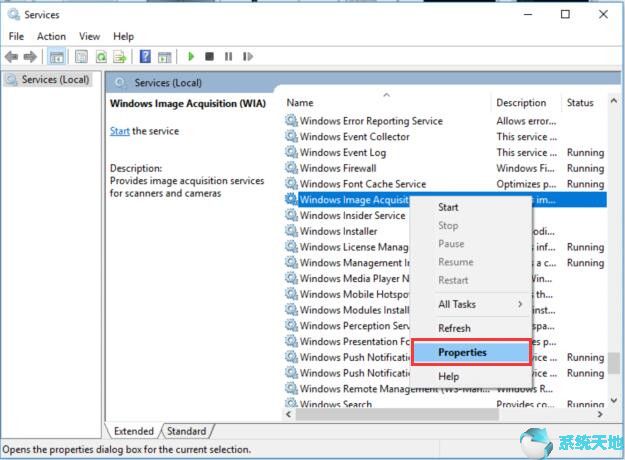Select Windows Perception Service row
625x460 pixels.
point(348,325)
